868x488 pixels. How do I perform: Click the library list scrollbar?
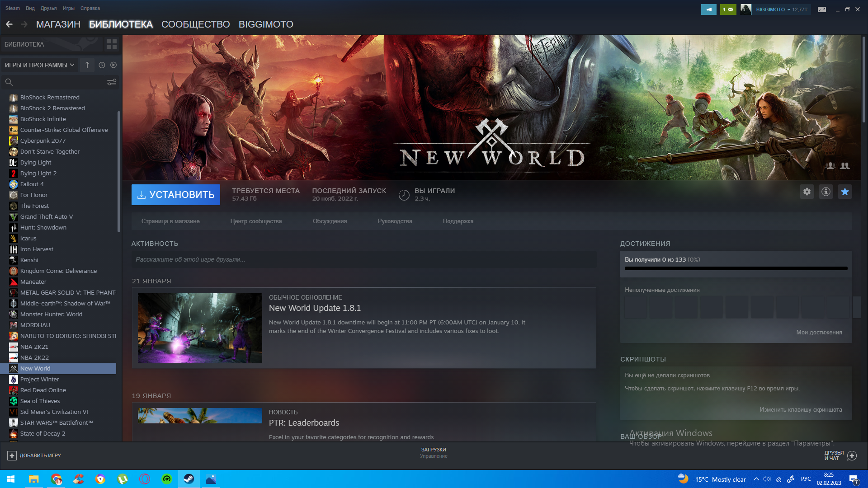tap(119, 172)
